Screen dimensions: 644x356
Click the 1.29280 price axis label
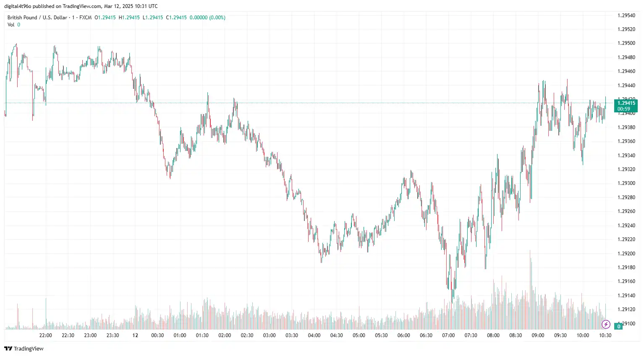coord(626,197)
